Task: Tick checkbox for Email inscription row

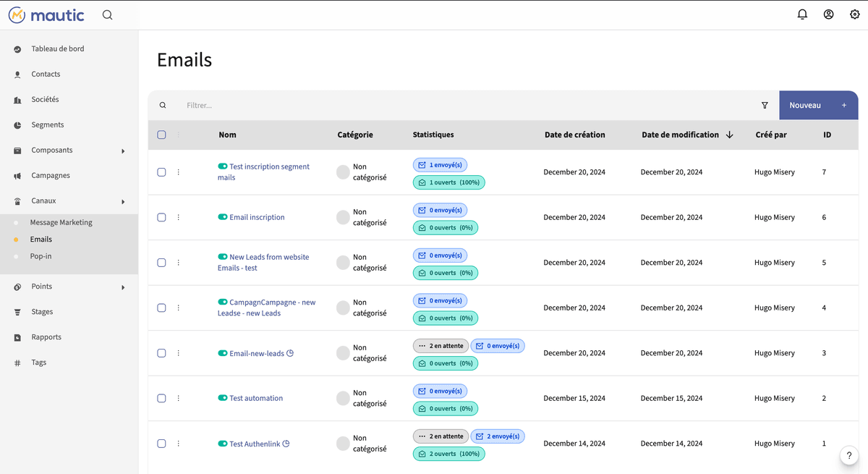Action: [x=161, y=217]
